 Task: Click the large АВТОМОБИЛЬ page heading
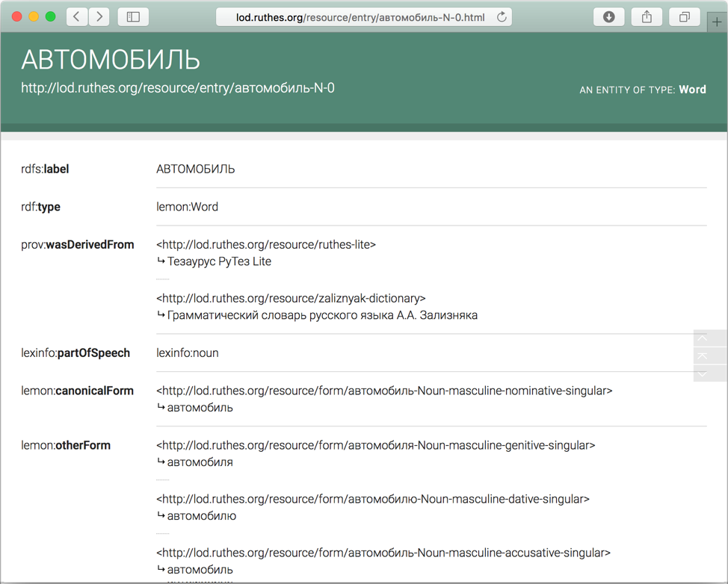pos(111,60)
